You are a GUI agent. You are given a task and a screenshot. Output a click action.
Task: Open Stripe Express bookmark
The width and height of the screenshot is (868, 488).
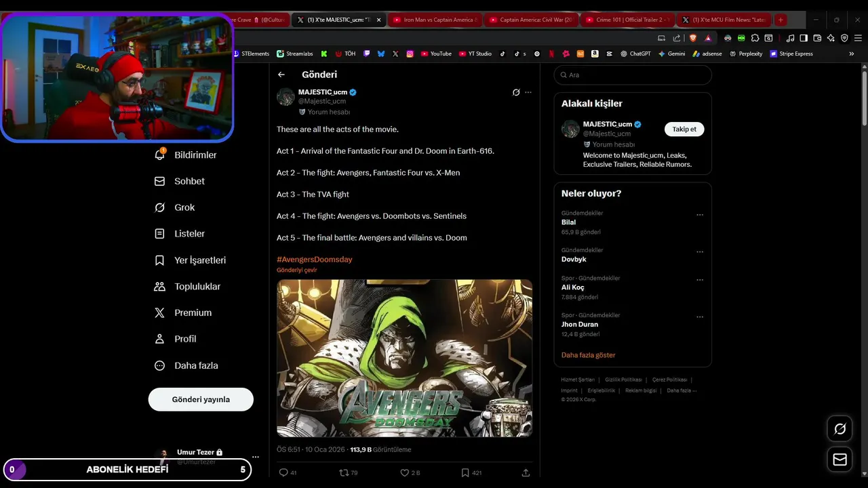pos(791,54)
